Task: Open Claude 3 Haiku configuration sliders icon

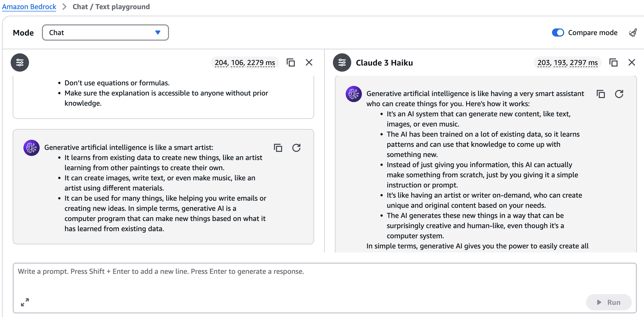Action: pos(342,62)
